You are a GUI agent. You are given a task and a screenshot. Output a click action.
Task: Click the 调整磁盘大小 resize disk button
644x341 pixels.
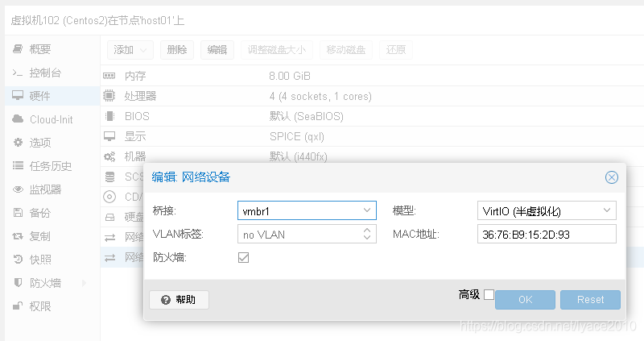277,50
